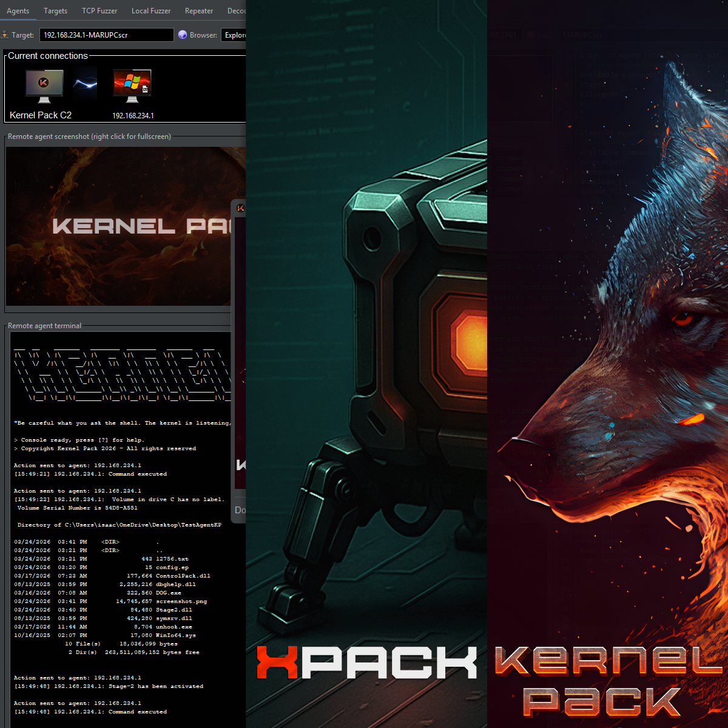Open the Repeater tab

pyautogui.click(x=199, y=11)
